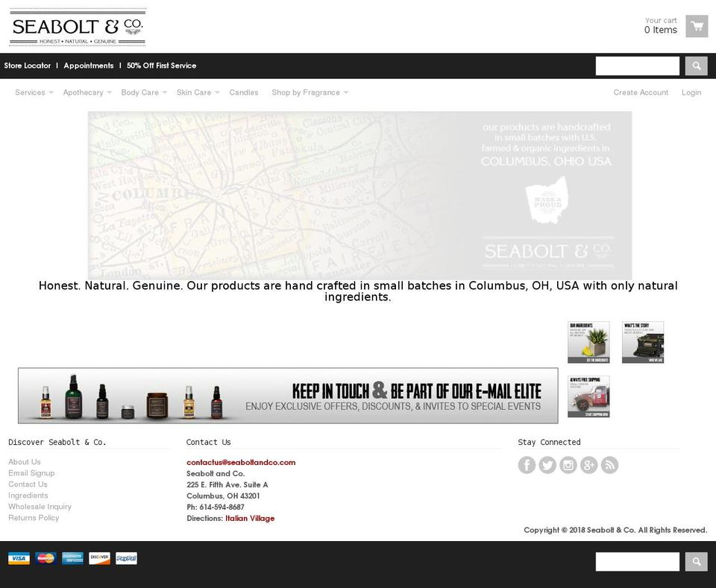Viewport: 716px width, 588px height.
Task: Open the Twitter social icon
Action: tap(547, 465)
